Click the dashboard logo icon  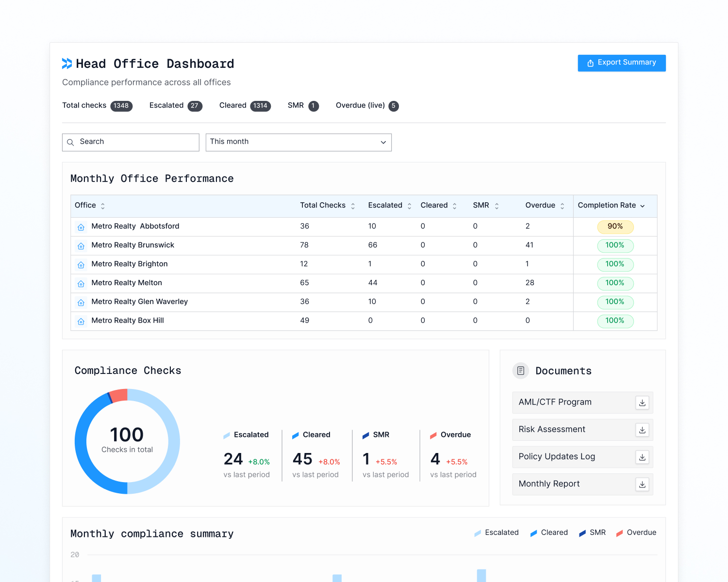(67, 64)
